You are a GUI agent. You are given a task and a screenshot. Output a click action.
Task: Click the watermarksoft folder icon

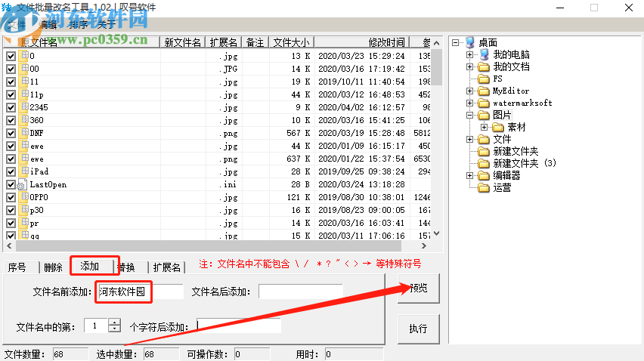(x=484, y=103)
